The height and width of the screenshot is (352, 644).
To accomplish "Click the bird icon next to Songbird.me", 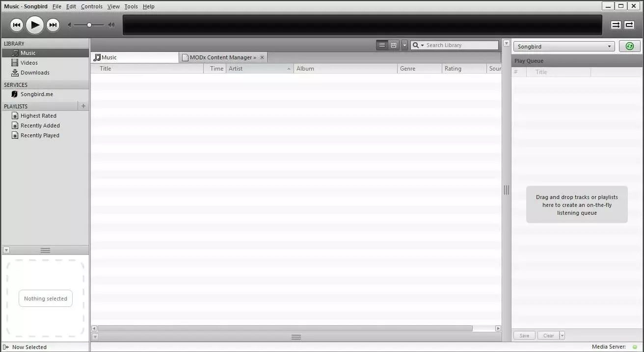I will pos(15,94).
